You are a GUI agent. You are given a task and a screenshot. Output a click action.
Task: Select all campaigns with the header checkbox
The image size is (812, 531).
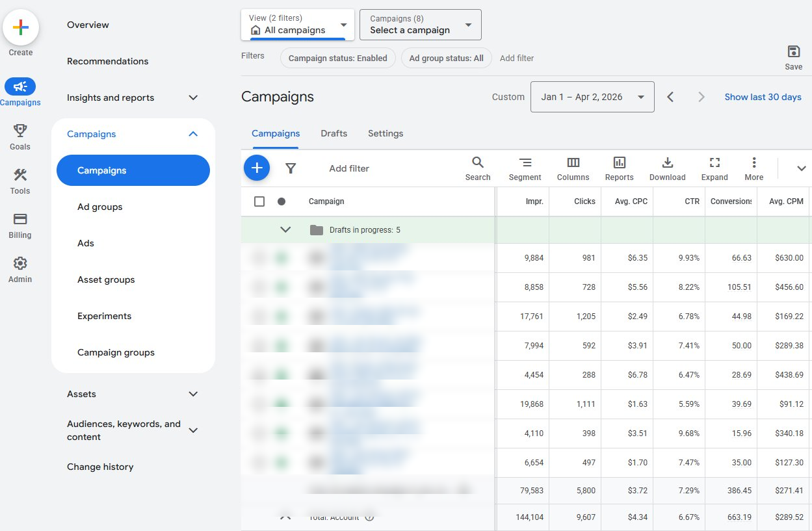259,201
